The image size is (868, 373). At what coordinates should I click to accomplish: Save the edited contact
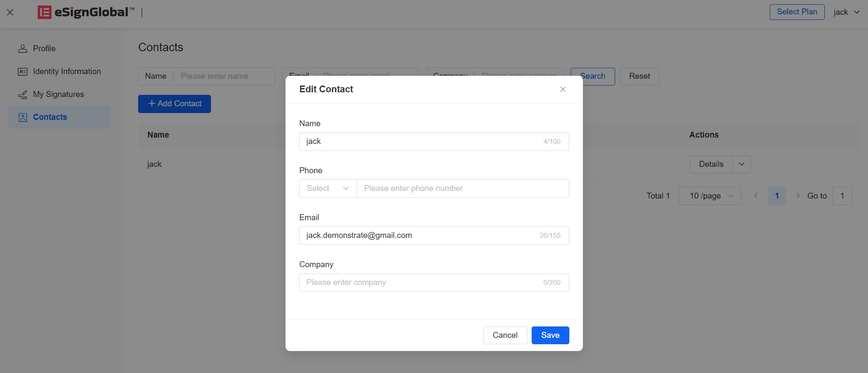[x=550, y=335]
